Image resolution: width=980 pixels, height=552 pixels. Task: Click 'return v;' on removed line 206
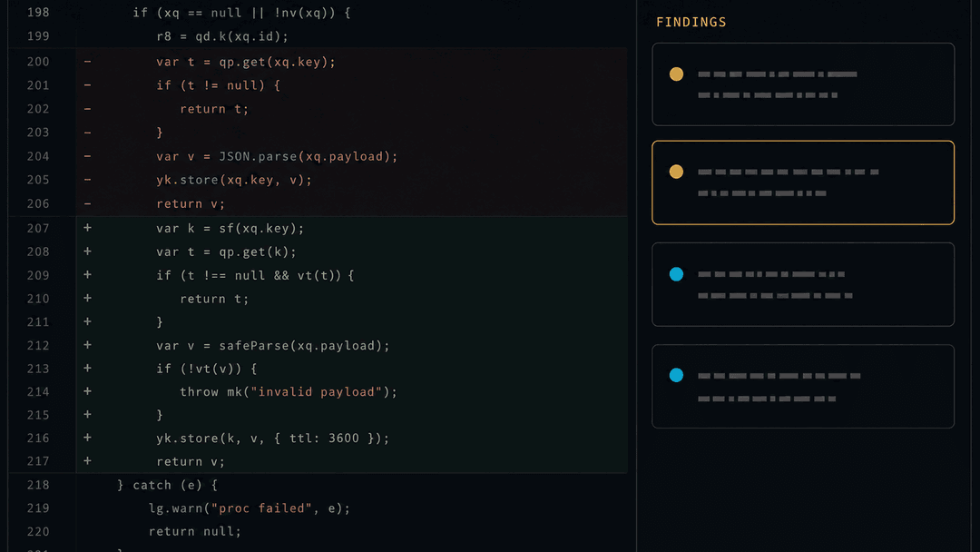pos(191,203)
